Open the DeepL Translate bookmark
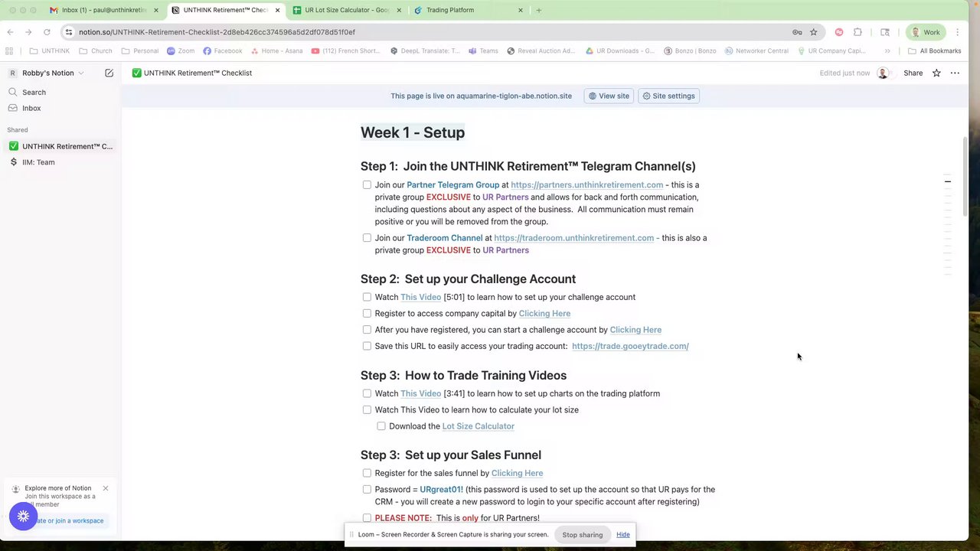The width and height of the screenshot is (980, 551). click(425, 51)
